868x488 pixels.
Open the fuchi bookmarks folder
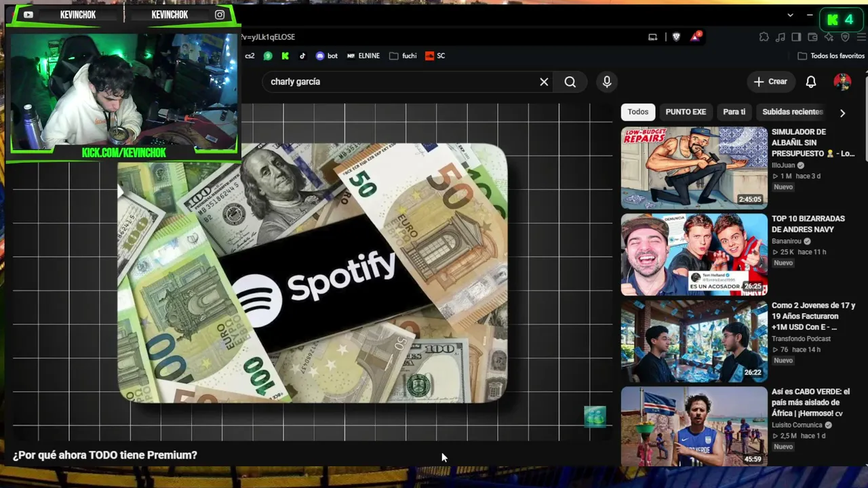(x=403, y=56)
